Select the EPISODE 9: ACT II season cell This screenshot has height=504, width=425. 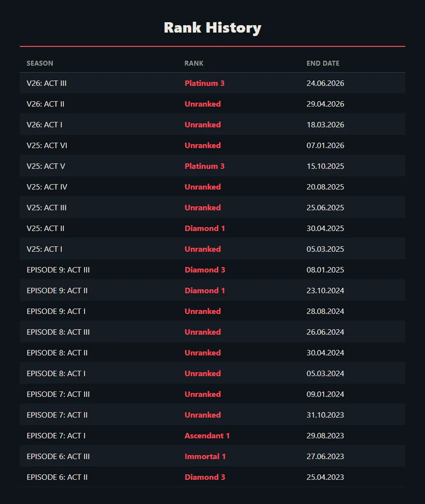57,291
